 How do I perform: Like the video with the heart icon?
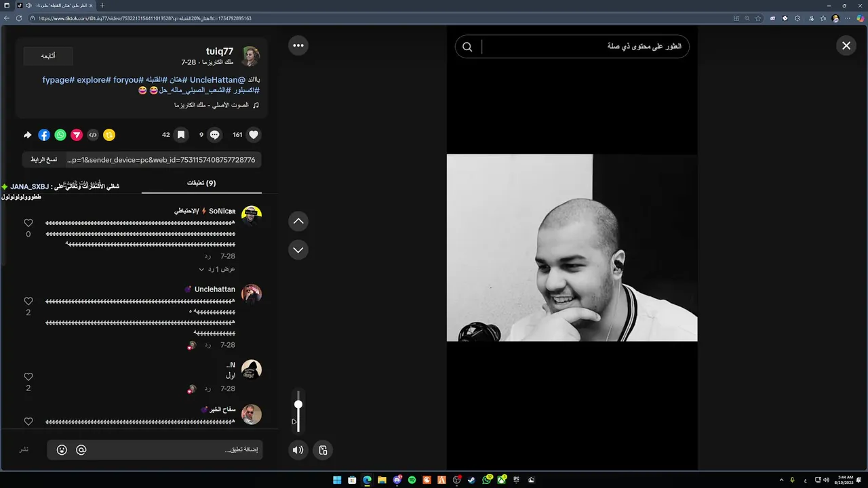click(x=254, y=135)
